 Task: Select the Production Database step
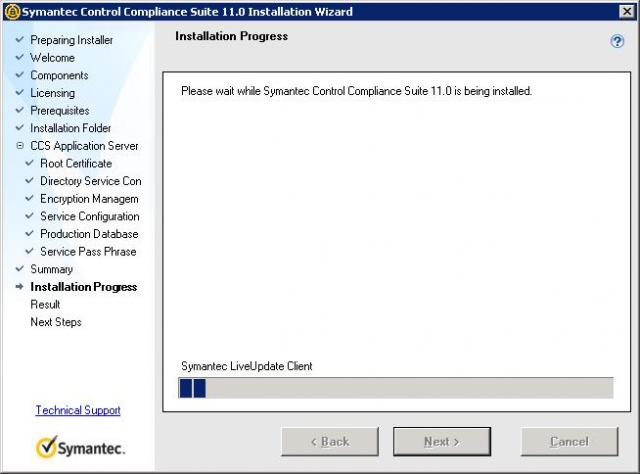coord(89,234)
